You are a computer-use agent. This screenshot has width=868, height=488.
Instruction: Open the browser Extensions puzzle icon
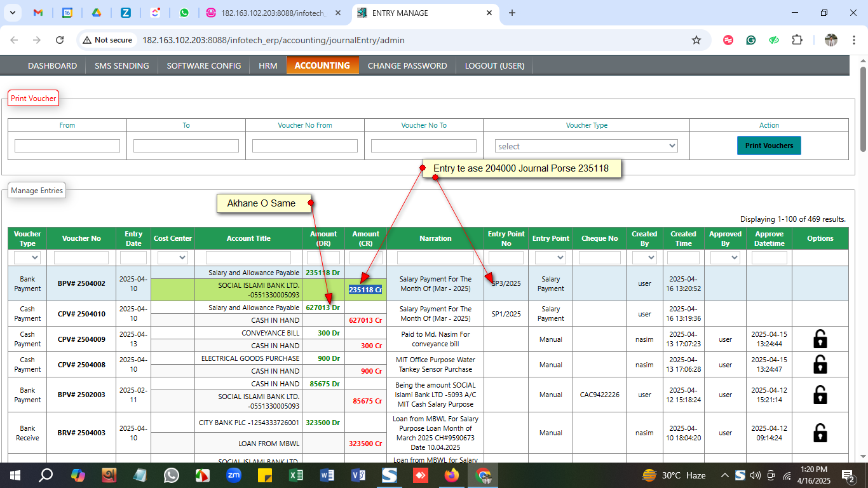[797, 40]
